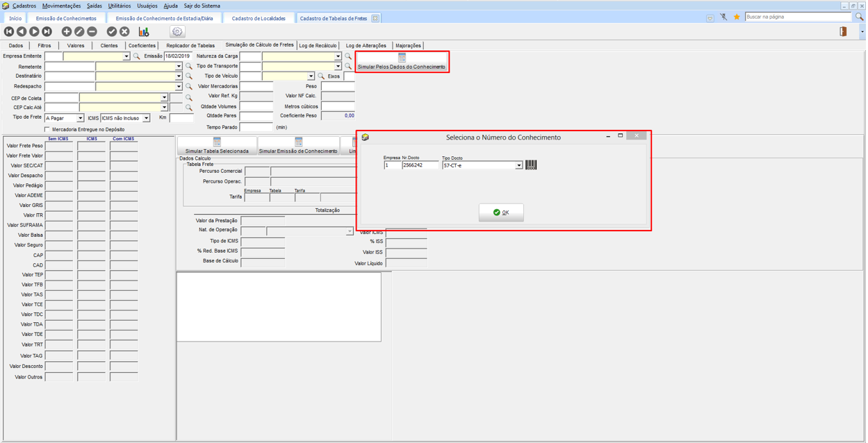Delete record minus icon
Image resolution: width=868 pixels, height=443 pixels.
(x=92, y=31)
